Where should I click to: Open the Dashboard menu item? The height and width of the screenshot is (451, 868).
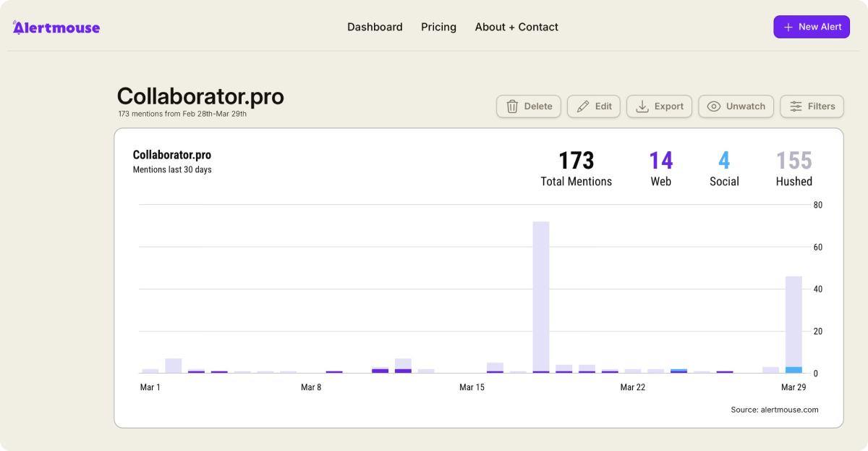(375, 27)
